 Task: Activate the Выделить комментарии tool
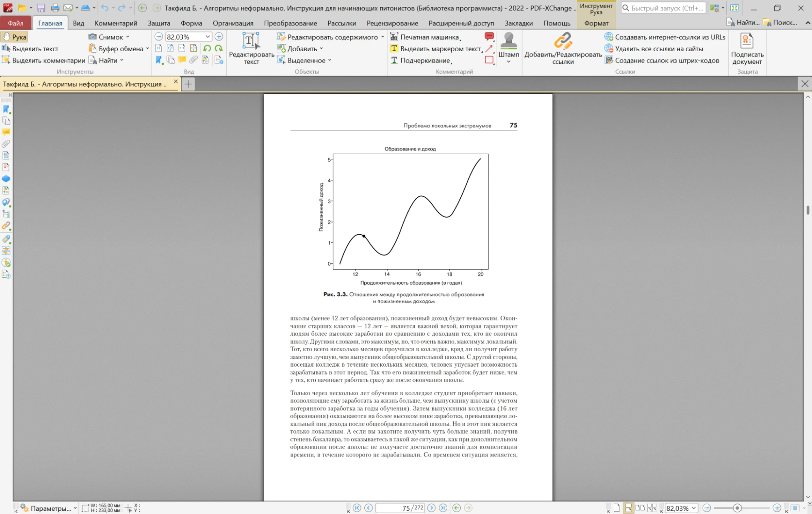pyautogui.click(x=43, y=60)
